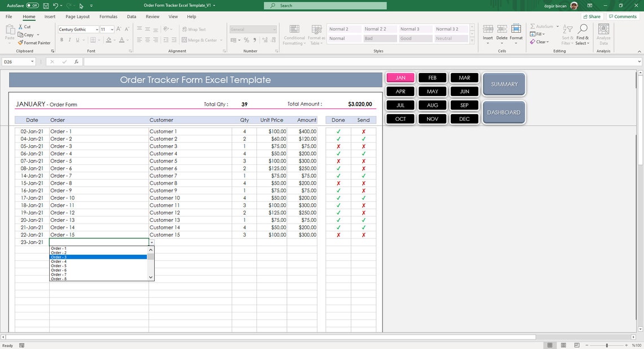
Task: Click the Find & Select icon
Action: (x=582, y=34)
